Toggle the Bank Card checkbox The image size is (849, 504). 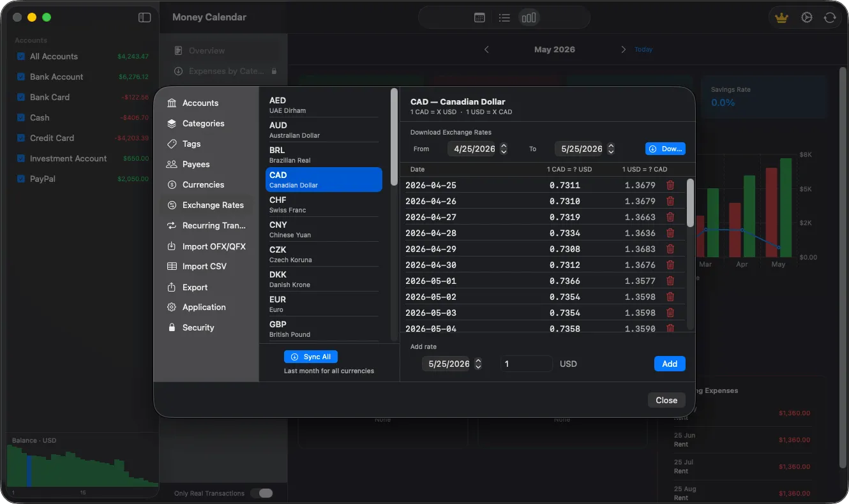[x=21, y=97]
